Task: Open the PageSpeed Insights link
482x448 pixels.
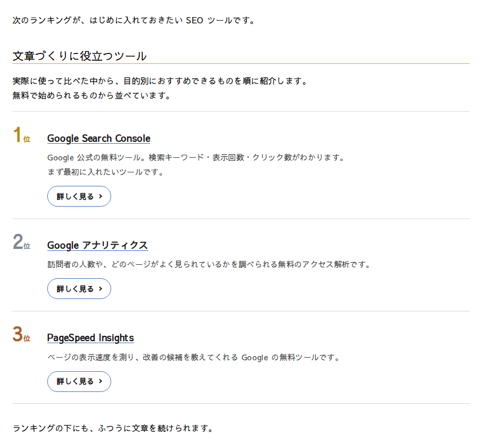Action: pyautogui.click(x=90, y=338)
